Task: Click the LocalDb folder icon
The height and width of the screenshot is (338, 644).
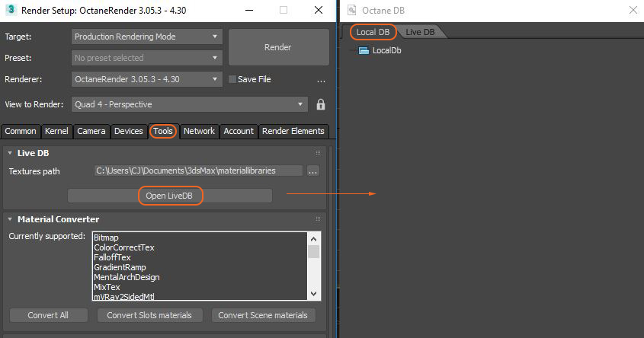Action: tap(364, 50)
